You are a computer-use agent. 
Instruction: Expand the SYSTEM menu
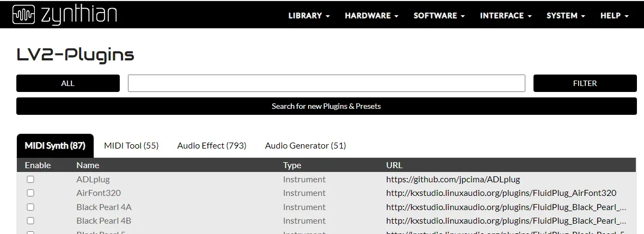tap(566, 16)
